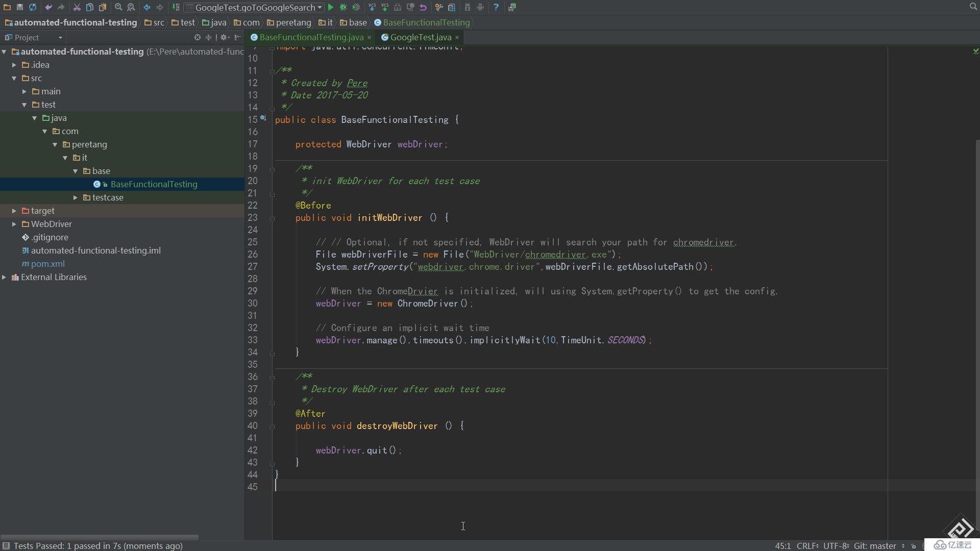This screenshot has width=980, height=551.
Task: Click the Debug button in toolbar
Action: tap(342, 7)
